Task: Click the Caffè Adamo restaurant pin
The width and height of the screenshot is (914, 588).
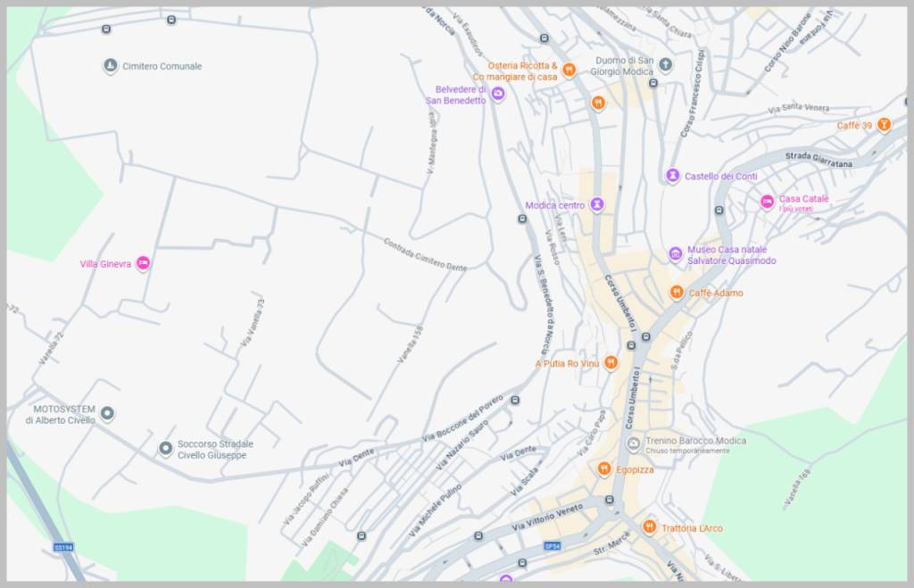Action: (x=677, y=293)
